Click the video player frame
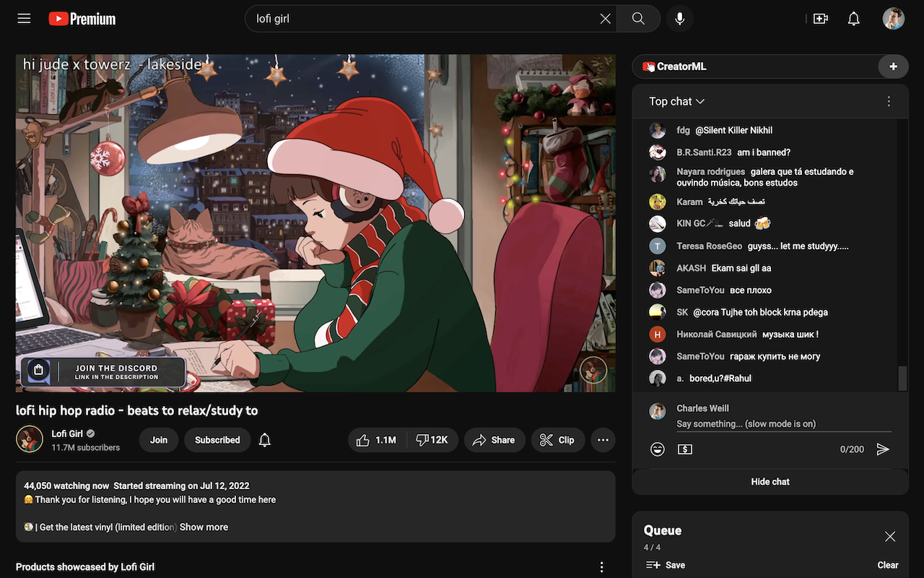Viewport: 924px width, 578px height. pos(315,223)
